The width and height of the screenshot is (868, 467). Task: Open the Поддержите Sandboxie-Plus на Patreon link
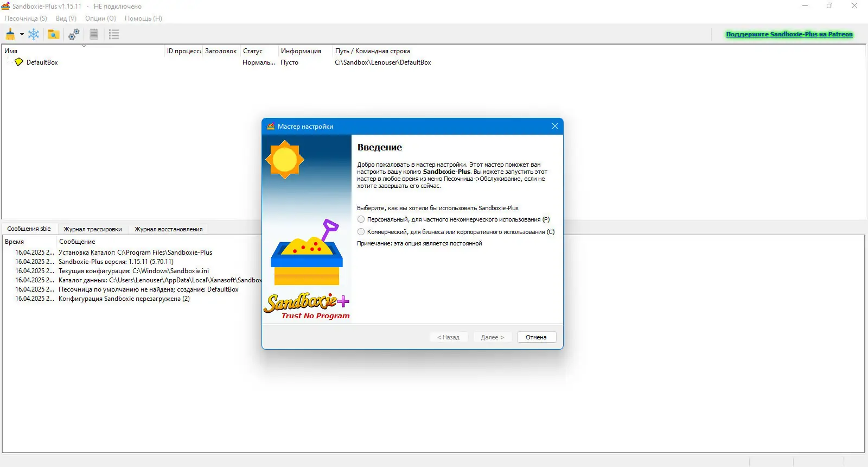[789, 34]
